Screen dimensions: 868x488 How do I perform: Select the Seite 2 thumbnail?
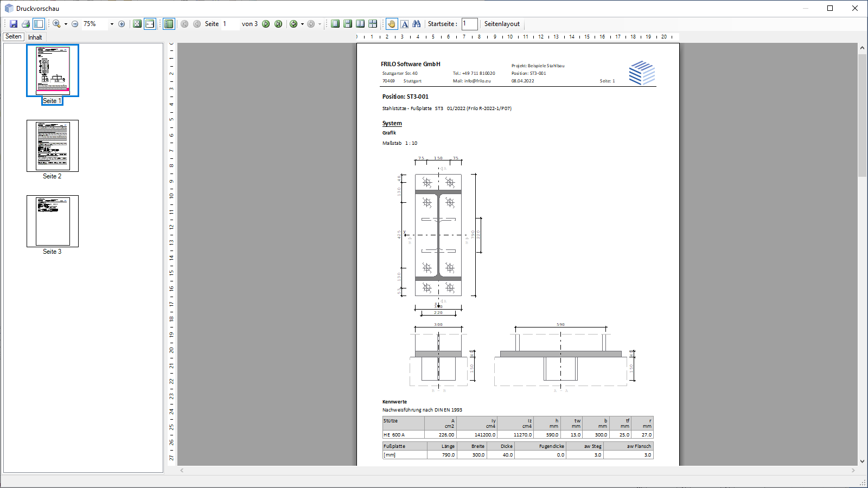click(x=53, y=146)
